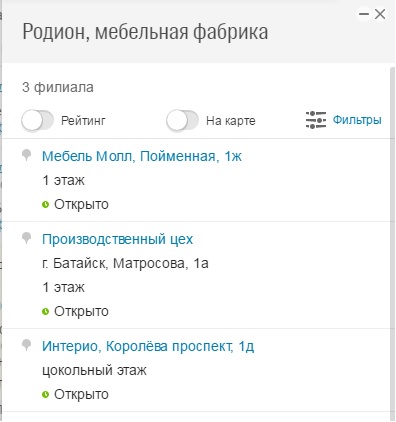The image size is (396, 422).
Task: Close the Родион panel with X
Action: click(380, 14)
